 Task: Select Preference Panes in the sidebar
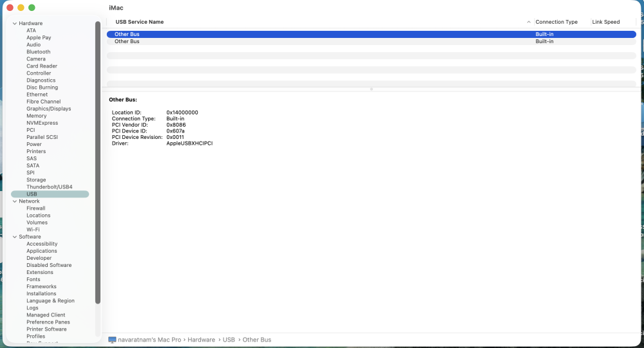[x=48, y=322]
